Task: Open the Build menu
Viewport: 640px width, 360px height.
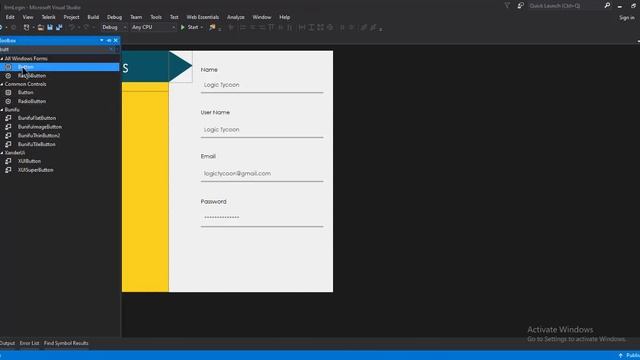Action: point(93,17)
